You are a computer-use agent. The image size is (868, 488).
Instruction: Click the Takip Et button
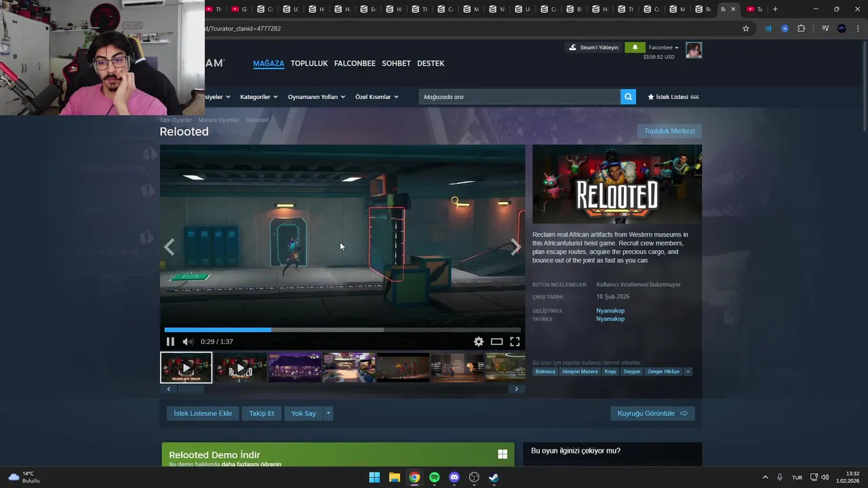click(262, 413)
